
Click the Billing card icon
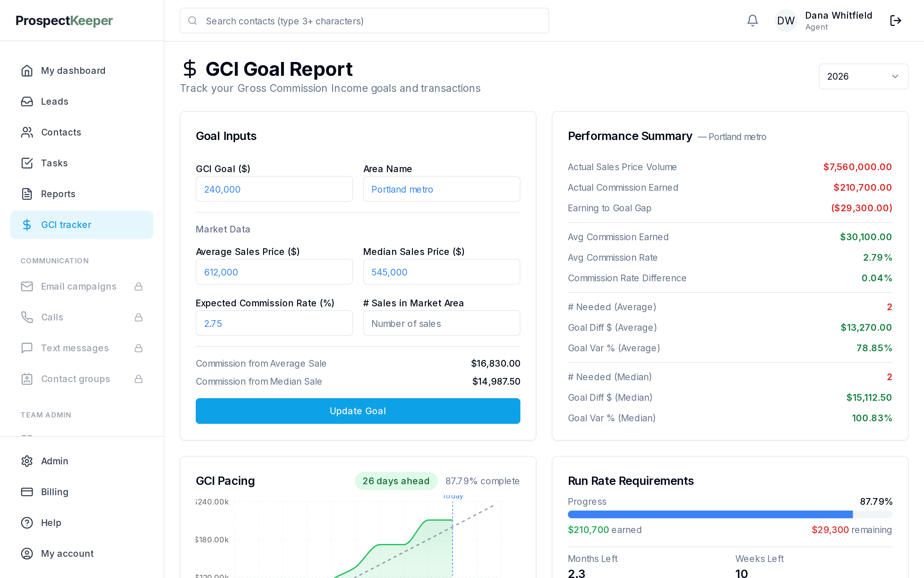point(27,492)
